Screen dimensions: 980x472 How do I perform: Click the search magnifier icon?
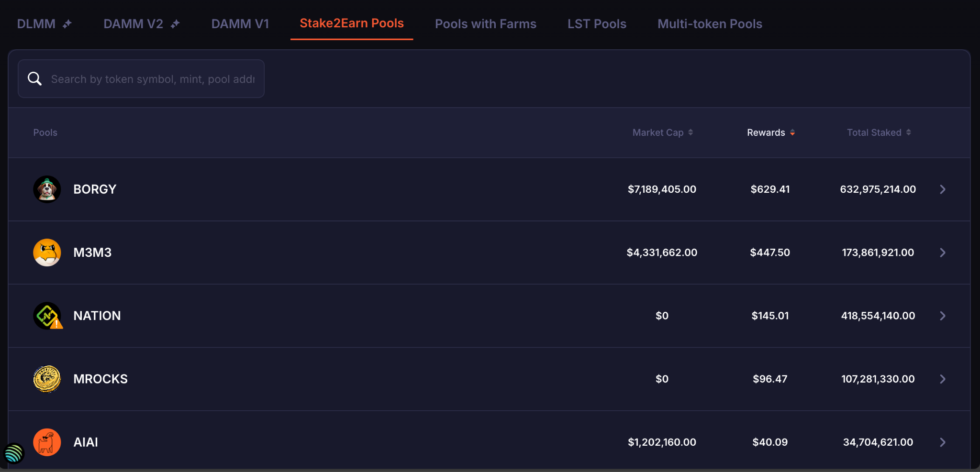[34, 79]
